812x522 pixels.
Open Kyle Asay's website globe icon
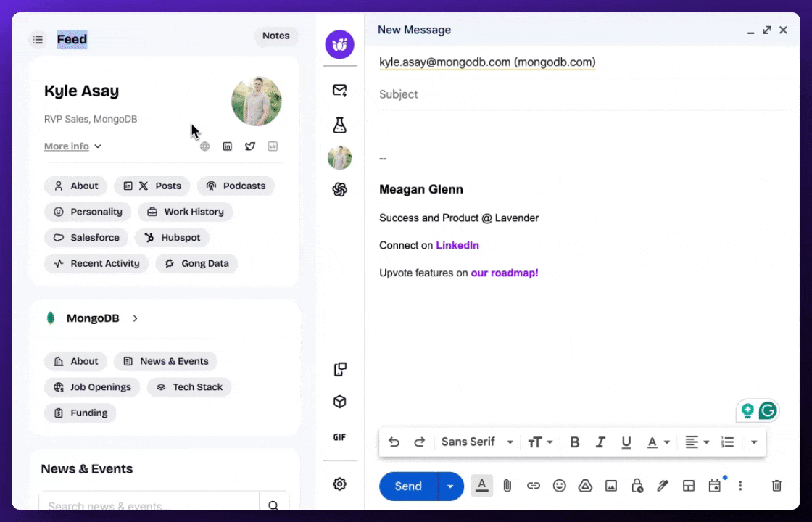point(205,146)
